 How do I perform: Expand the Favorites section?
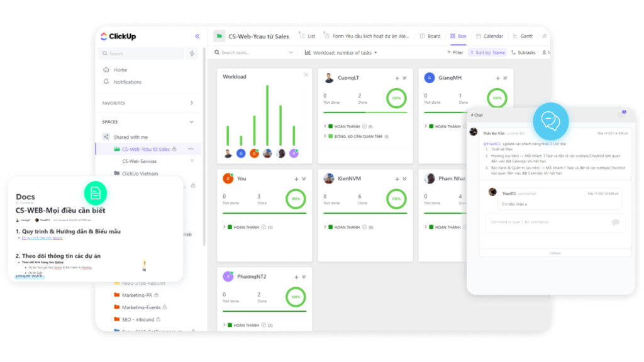[192, 103]
